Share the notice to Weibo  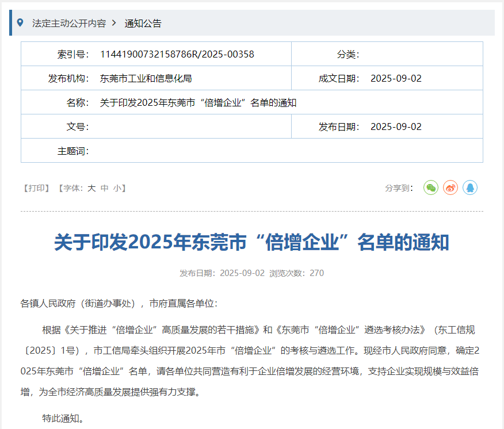(x=450, y=187)
